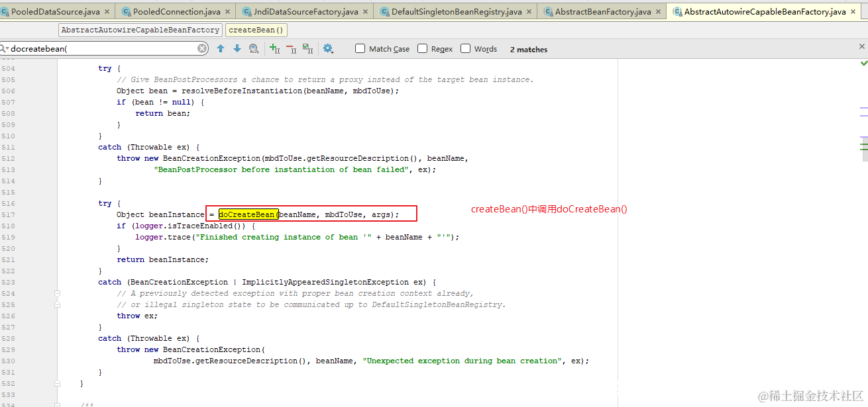The image size is (868, 407).
Task: Jump to previous search occurrence arrow
Action: coord(221,49)
